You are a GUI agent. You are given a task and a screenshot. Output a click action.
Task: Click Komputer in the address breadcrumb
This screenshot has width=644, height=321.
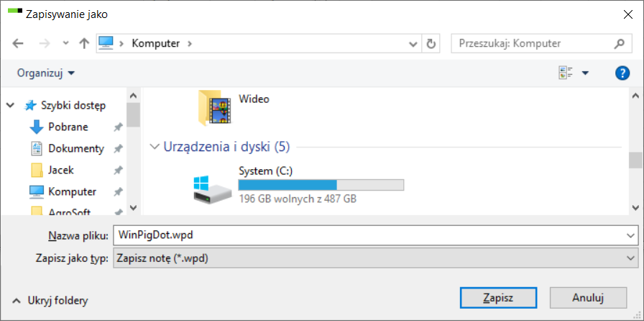tap(156, 44)
